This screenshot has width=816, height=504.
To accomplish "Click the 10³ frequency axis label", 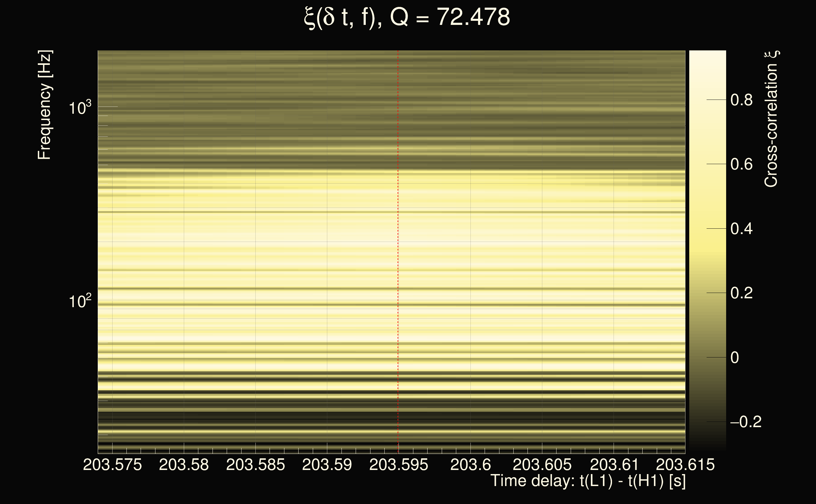I will [x=79, y=108].
